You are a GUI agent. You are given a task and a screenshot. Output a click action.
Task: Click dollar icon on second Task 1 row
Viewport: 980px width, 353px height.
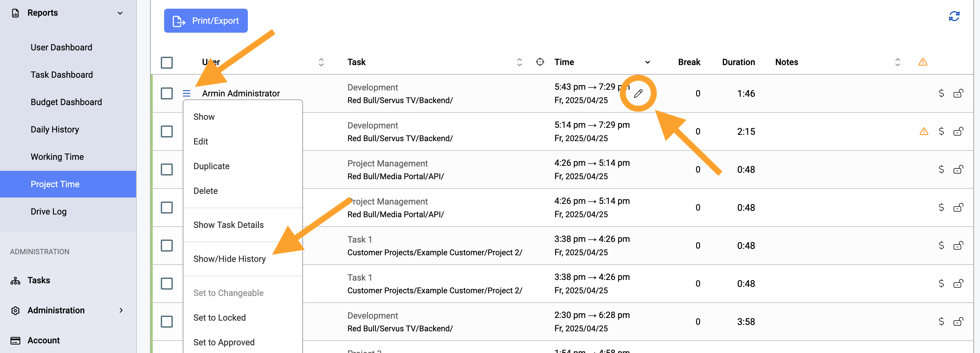(x=941, y=283)
